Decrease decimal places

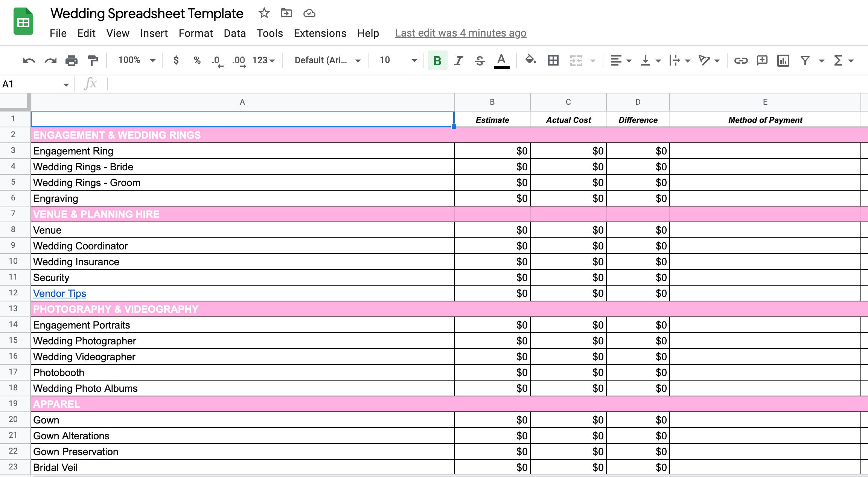click(x=217, y=60)
